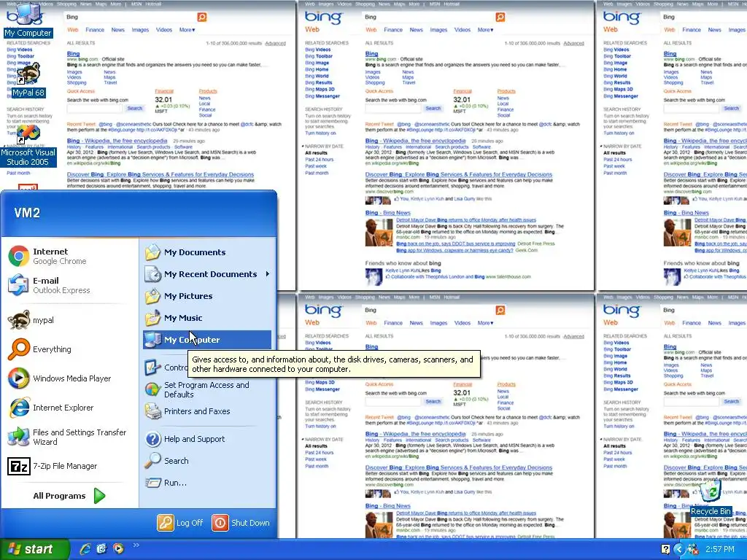Viewport: 747px width, 560px height.
Task: Expand the All Programs list
Action: pos(69,496)
